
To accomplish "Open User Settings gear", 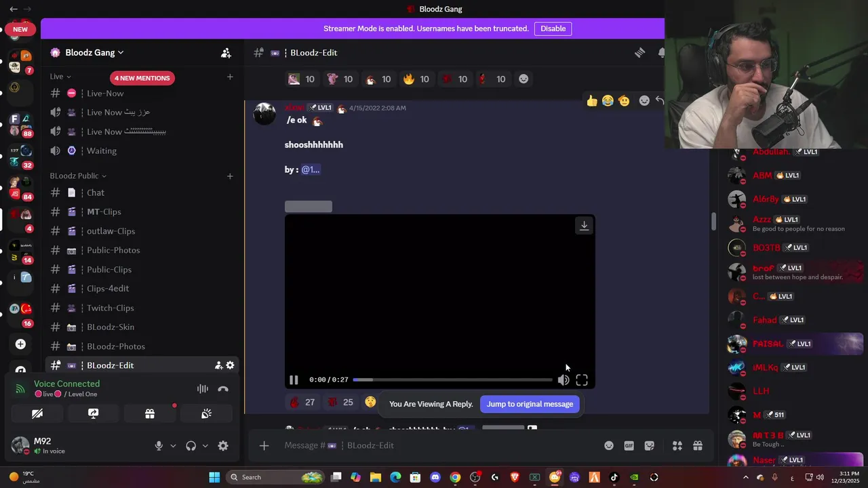I will coord(223,446).
